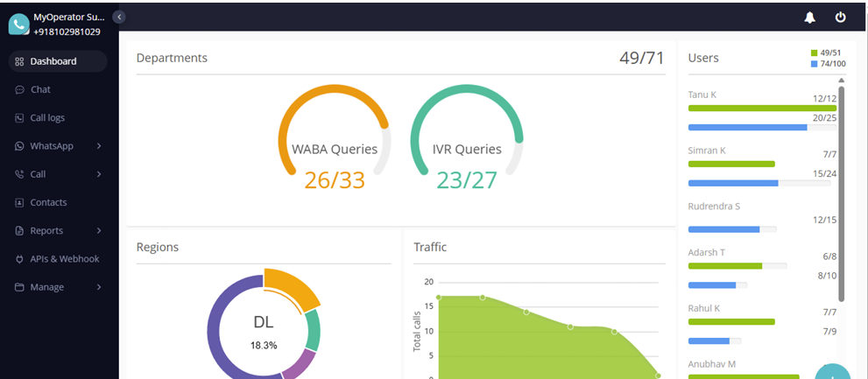Expand the Manage submenu chevron
This screenshot has height=379, width=868.
click(99, 287)
